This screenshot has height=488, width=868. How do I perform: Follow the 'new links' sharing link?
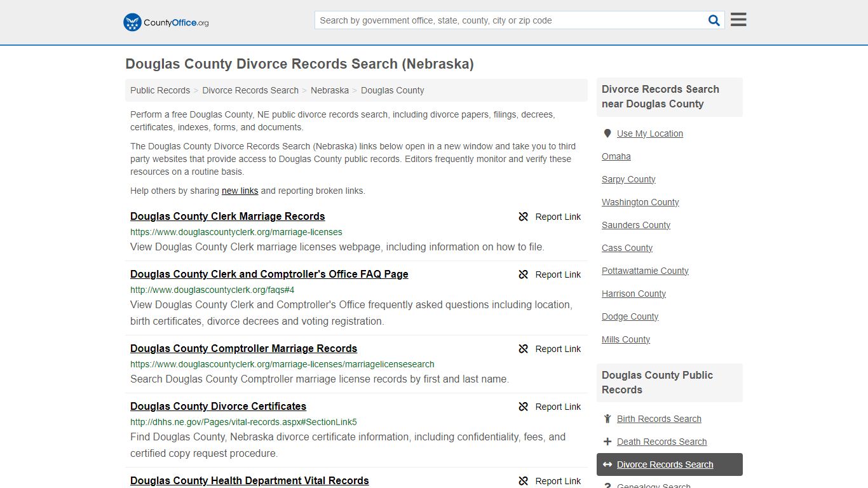click(240, 191)
